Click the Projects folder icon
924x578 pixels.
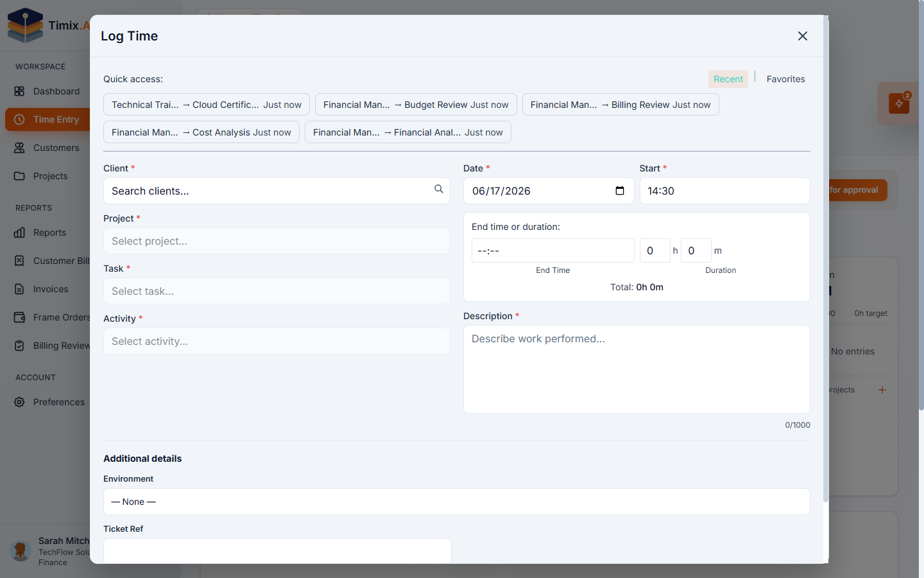(x=19, y=176)
